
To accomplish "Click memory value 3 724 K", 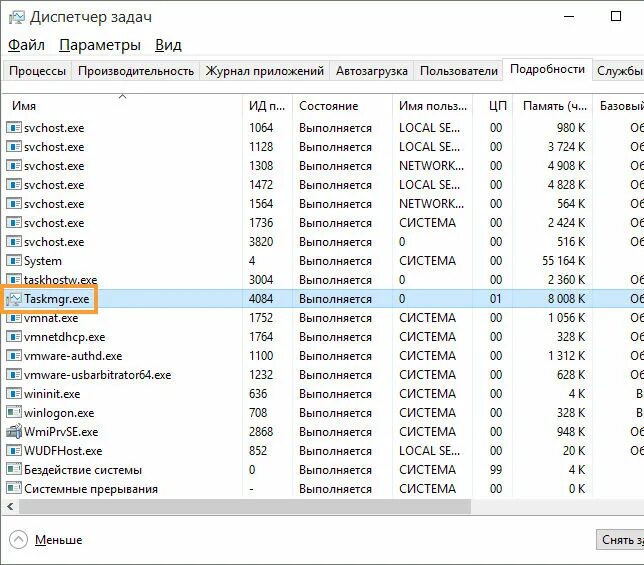I will point(566,147).
